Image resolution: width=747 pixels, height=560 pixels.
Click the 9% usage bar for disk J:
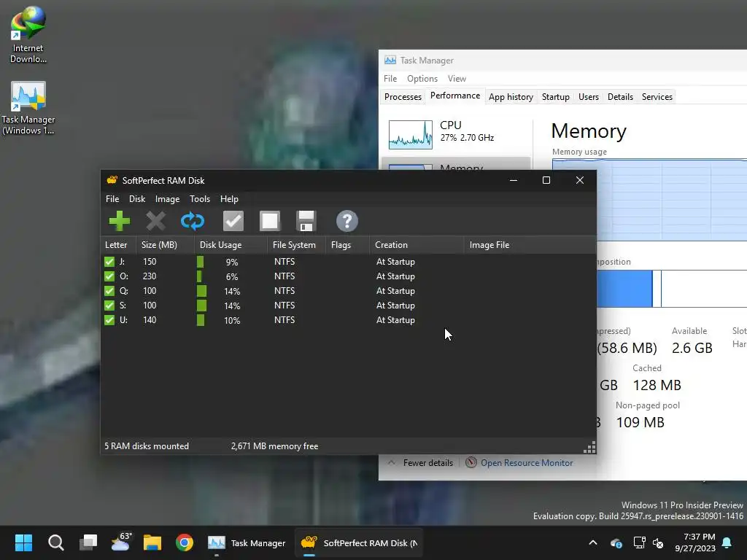click(x=200, y=262)
